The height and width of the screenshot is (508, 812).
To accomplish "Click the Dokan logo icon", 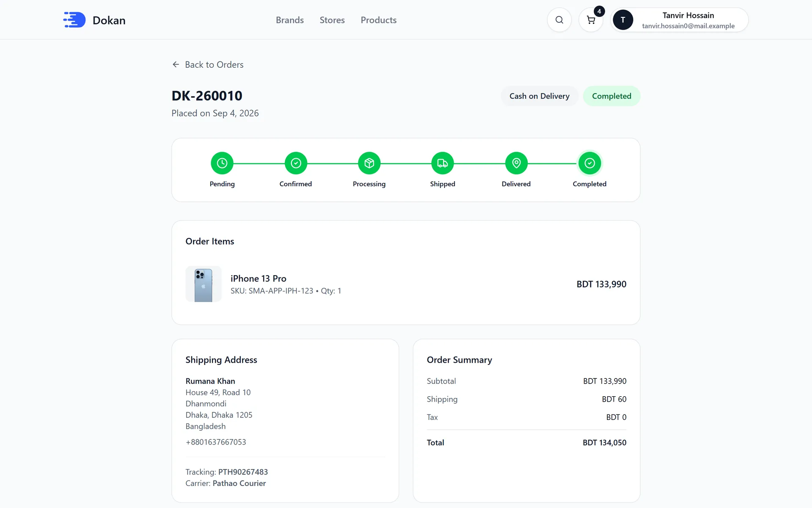I will (74, 20).
